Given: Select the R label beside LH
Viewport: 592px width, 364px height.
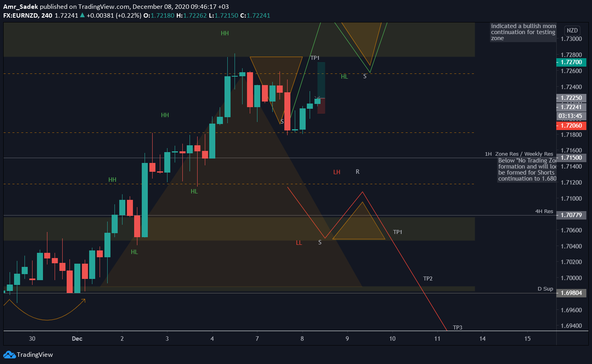Looking at the screenshot, I should coord(357,172).
